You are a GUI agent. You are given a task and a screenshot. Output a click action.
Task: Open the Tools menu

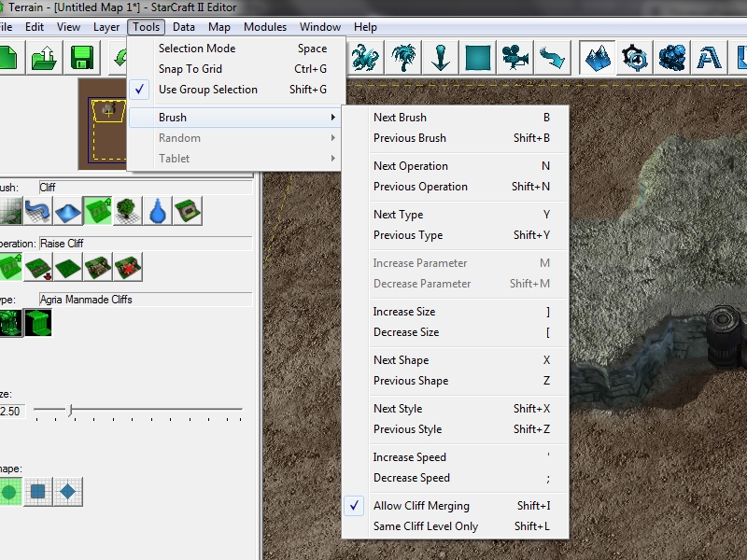pyautogui.click(x=147, y=27)
